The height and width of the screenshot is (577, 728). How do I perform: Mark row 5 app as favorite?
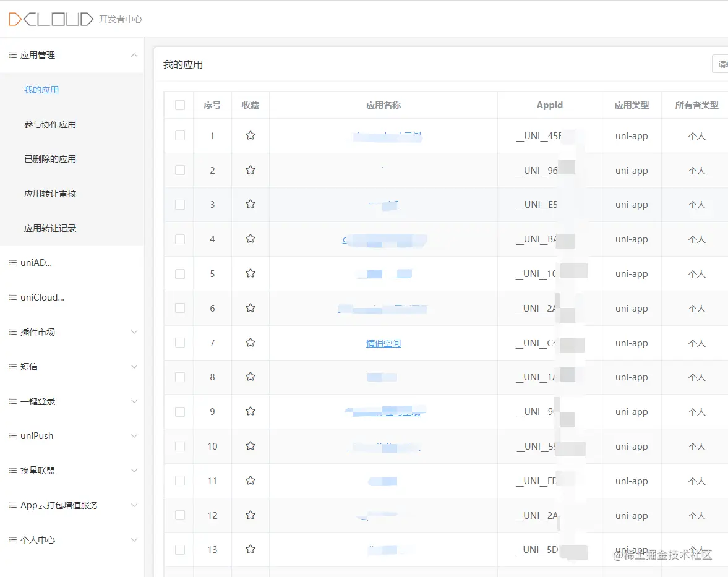(251, 273)
